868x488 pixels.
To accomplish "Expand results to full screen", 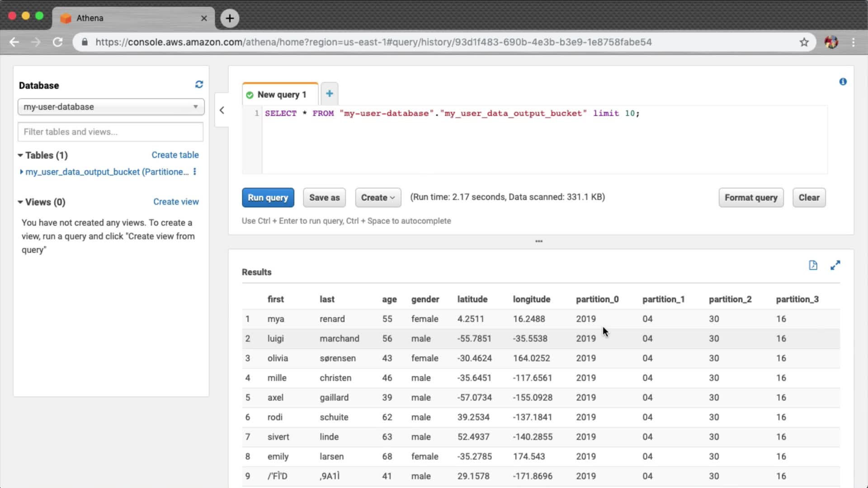I will click(835, 265).
